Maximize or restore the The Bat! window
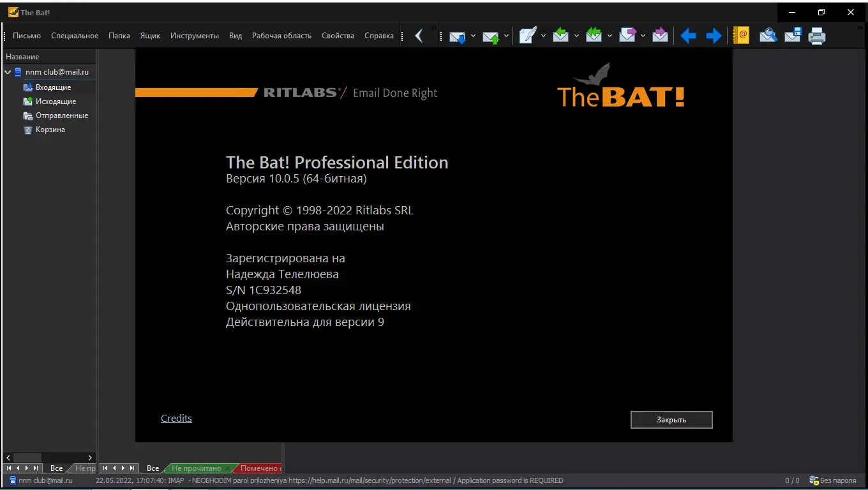The height and width of the screenshot is (490, 868). [x=821, y=12]
